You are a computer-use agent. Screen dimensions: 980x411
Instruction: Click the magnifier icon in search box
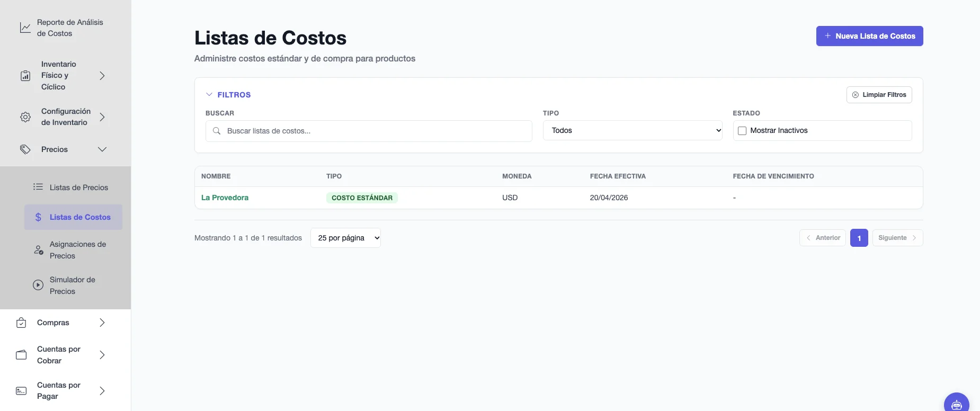[x=217, y=131]
